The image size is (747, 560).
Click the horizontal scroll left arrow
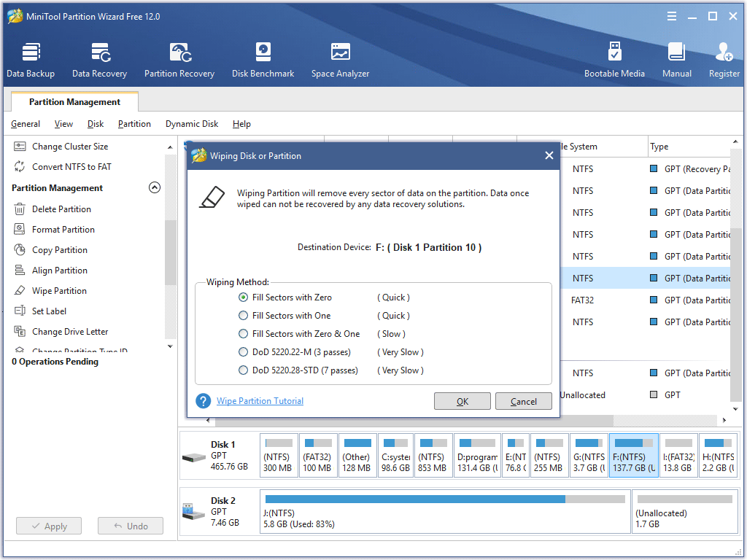208,421
